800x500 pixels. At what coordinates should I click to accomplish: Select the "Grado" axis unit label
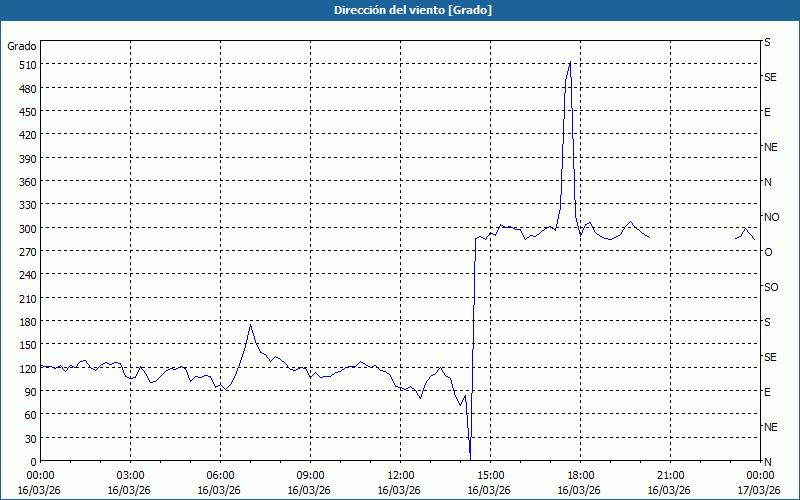click(x=22, y=46)
